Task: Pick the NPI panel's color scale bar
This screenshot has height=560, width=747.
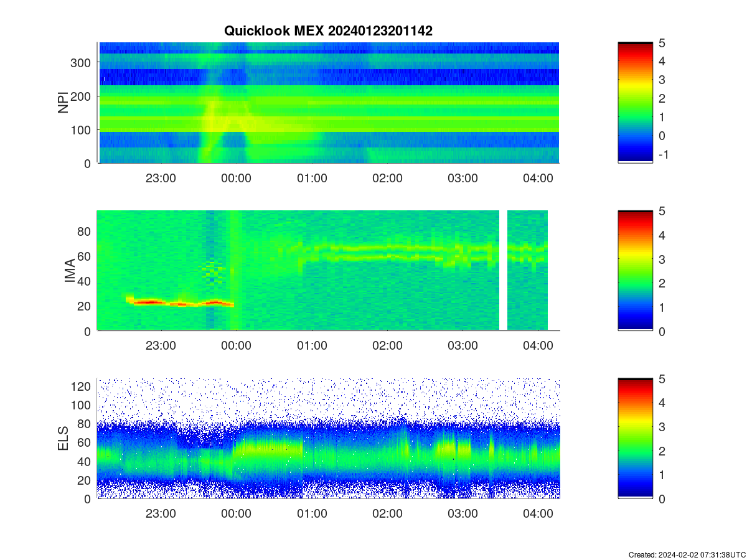Action: tap(635, 103)
